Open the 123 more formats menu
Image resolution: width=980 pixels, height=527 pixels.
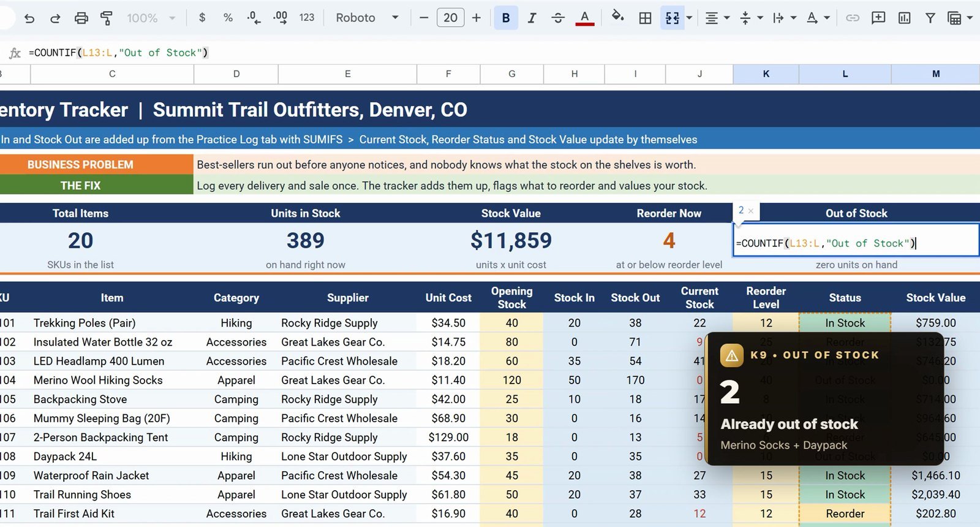coord(307,18)
